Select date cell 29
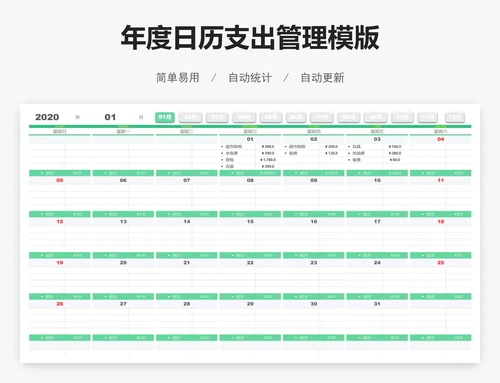The image size is (500, 383). pyautogui.click(x=250, y=304)
